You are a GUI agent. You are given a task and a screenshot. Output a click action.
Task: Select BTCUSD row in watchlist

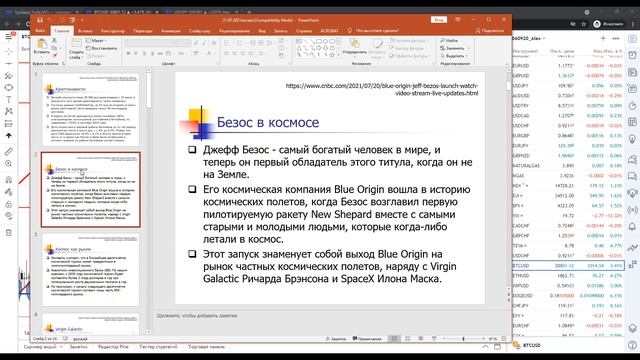[x=568, y=265]
